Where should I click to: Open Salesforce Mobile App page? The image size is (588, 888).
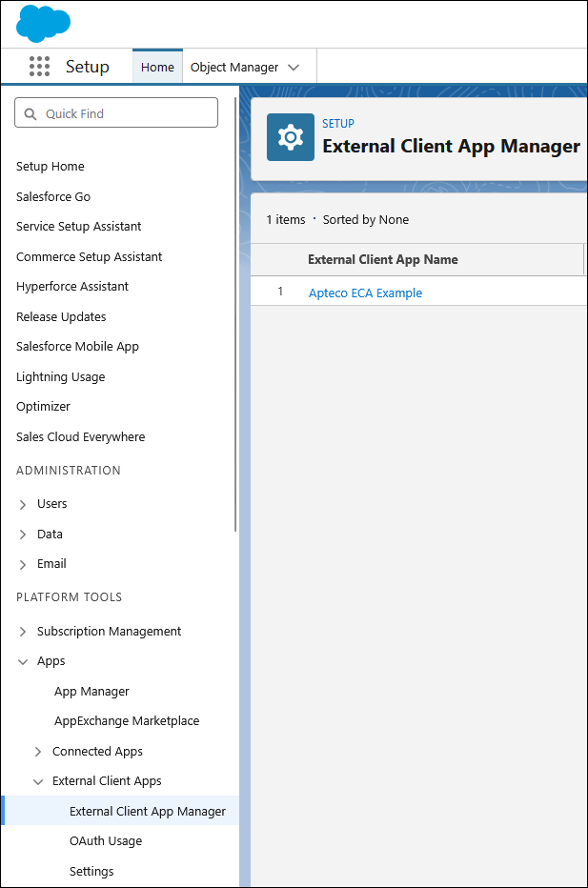click(77, 347)
